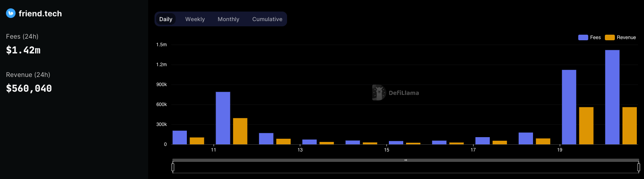Click the friend.tech logo icon

(11, 13)
